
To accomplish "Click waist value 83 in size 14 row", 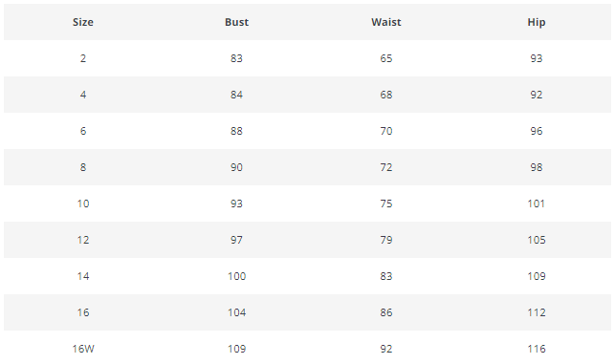I will coord(386,276).
